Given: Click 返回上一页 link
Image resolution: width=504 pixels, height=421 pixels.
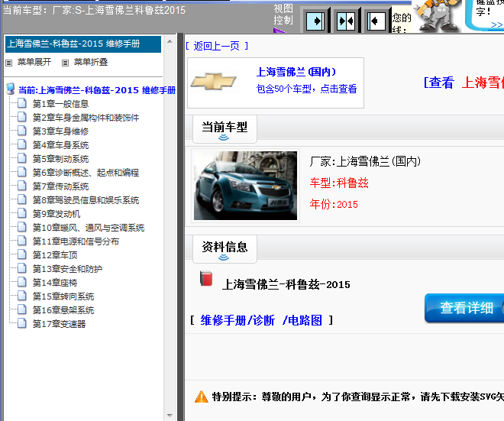Looking at the screenshot, I should click(x=216, y=46).
